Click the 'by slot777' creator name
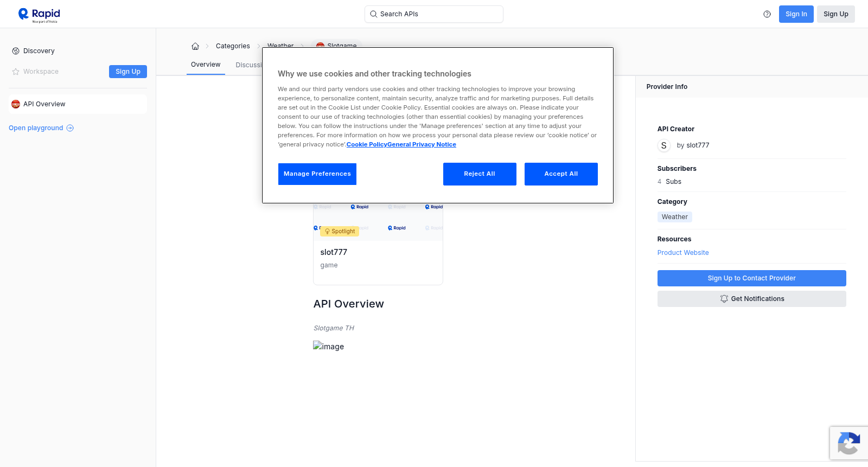868x467 pixels. [693, 145]
